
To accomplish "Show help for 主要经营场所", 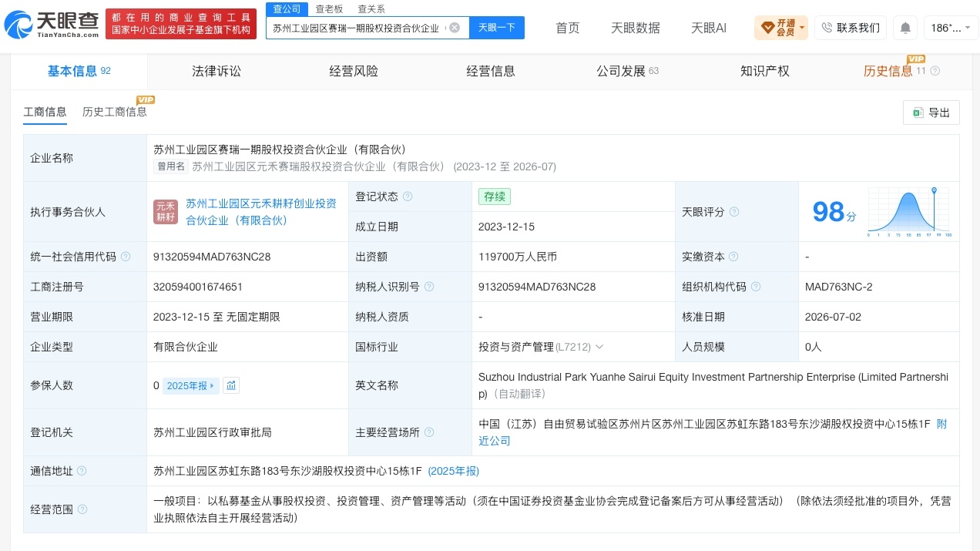I will [429, 432].
